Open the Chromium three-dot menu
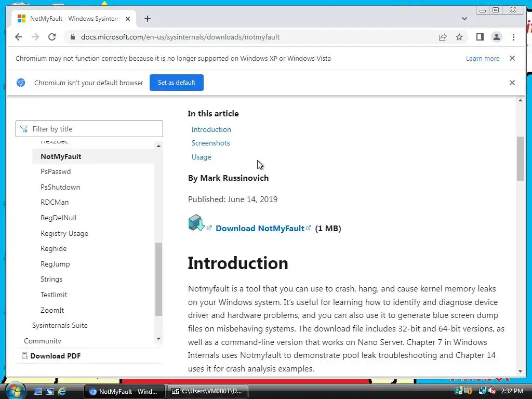This screenshot has height=399, width=532. coord(513,37)
